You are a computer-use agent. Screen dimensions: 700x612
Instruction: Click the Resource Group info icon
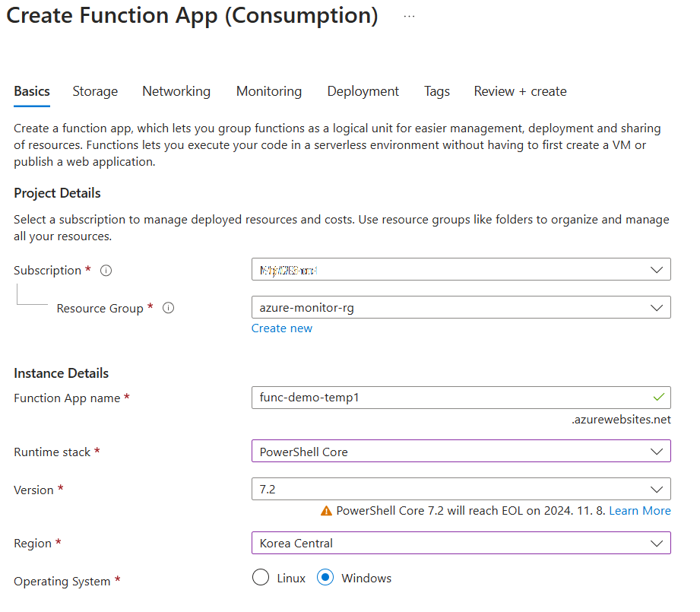pyautogui.click(x=169, y=309)
